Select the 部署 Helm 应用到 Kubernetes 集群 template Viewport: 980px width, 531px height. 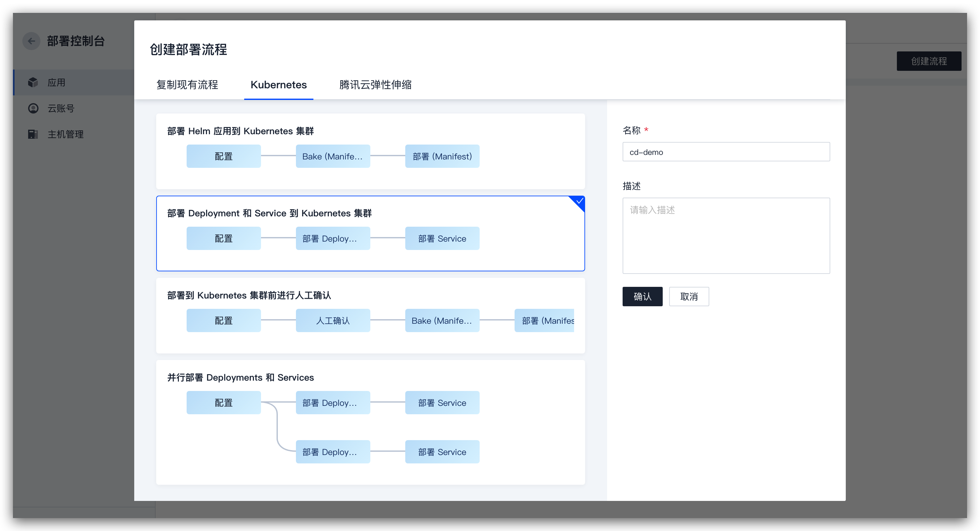click(x=370, y=151)
